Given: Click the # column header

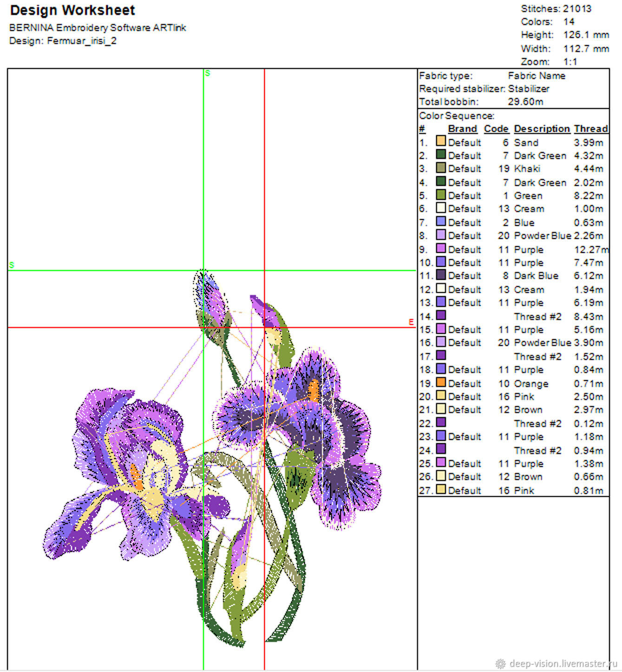Looking at the screenshot, I should (422, 129).
